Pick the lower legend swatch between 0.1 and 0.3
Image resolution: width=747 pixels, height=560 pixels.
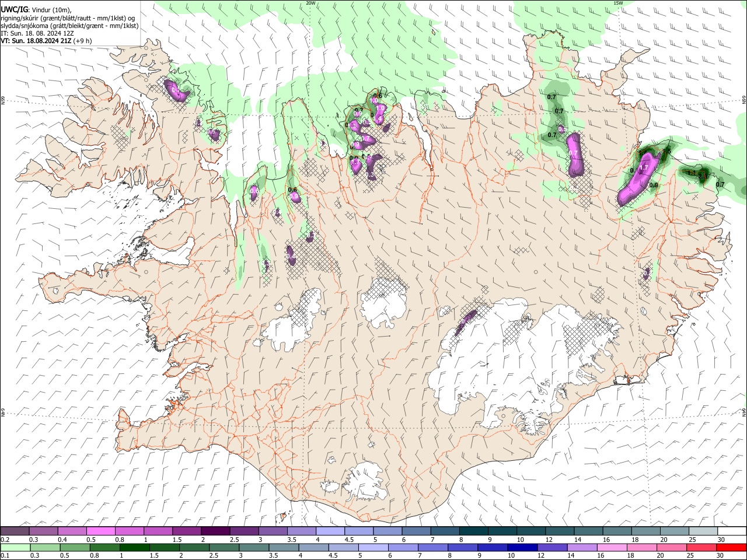(x=15, y=548)
